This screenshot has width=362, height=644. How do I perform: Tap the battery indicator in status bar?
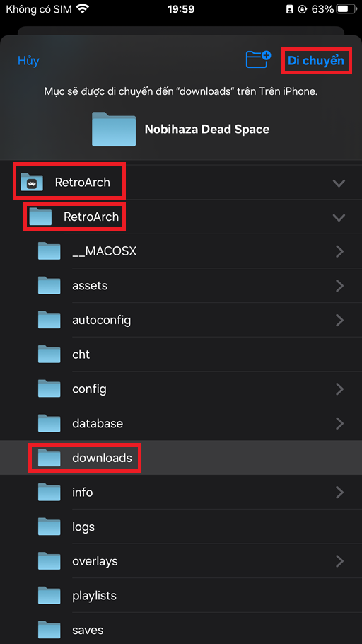point(347,9)
